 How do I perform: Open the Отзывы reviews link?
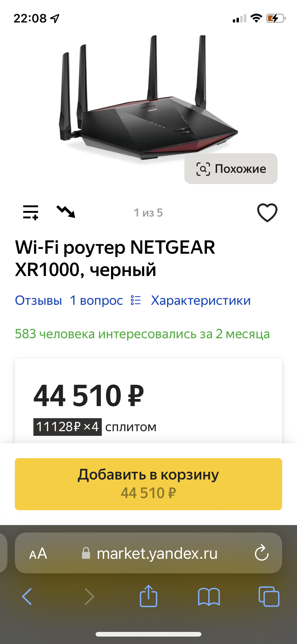coord(38,300)
